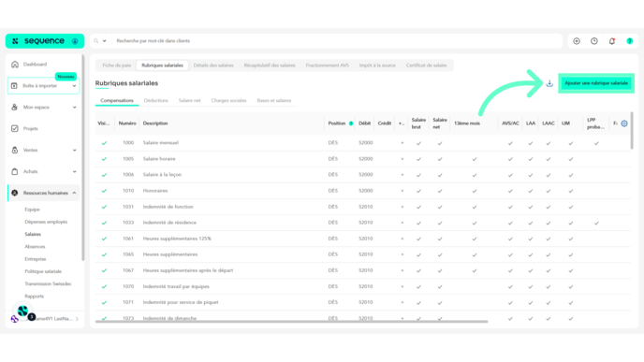Click the table's horizontal scrollbar
Image resolution: width=644 pixels, height=362 pixels.
[x=291, y=322]
